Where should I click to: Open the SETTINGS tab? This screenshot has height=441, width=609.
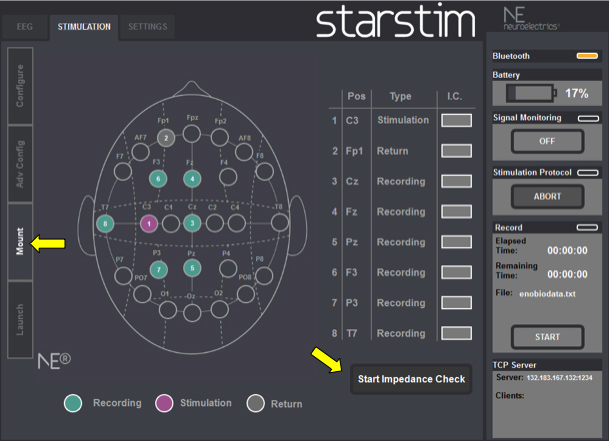[x=146, y=27]
